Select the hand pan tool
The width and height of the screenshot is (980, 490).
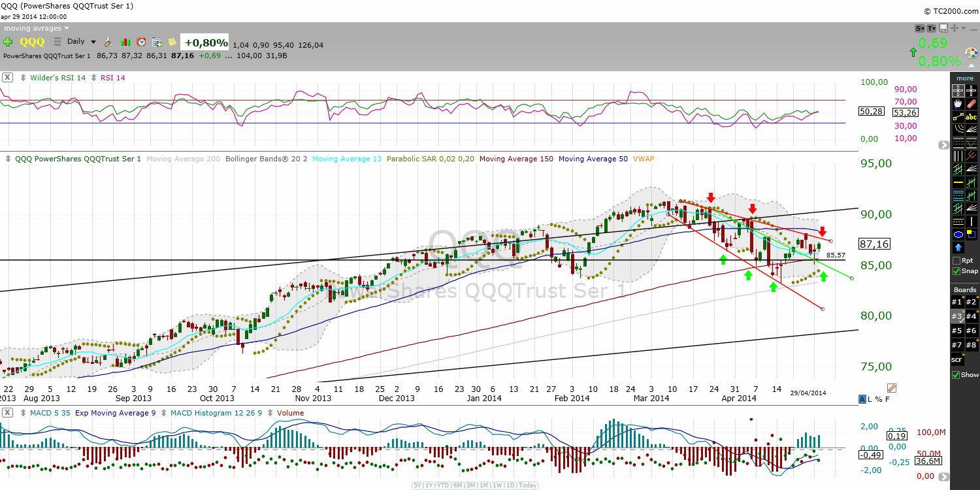coord(958,104)
